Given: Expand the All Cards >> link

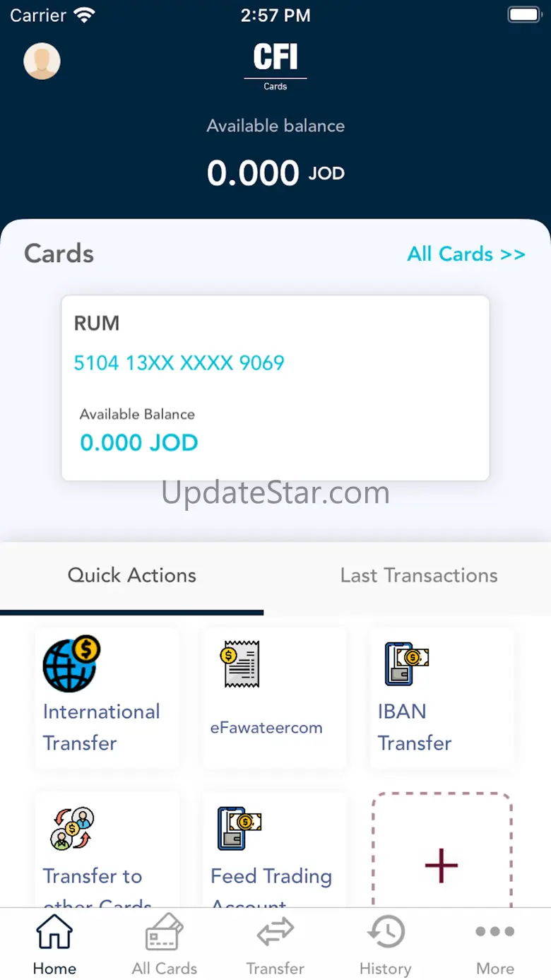Looking at the screenshot, I should (466, 254).
